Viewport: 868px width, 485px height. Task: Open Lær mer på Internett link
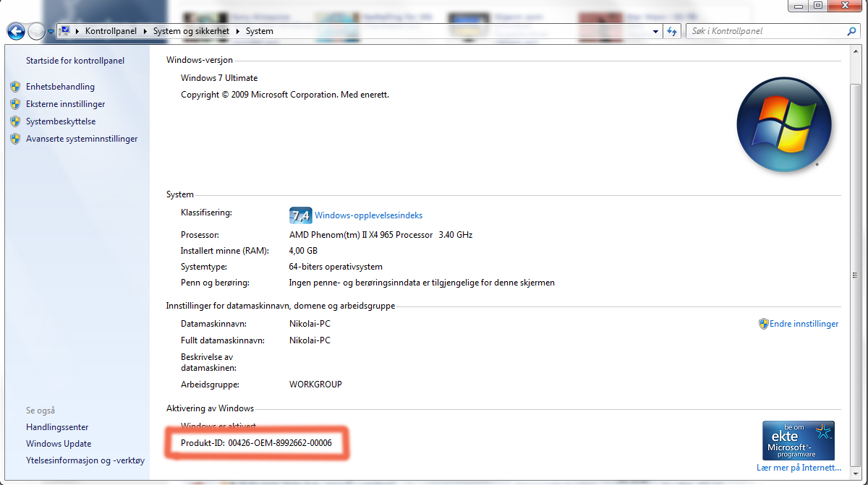click(799, 468)
